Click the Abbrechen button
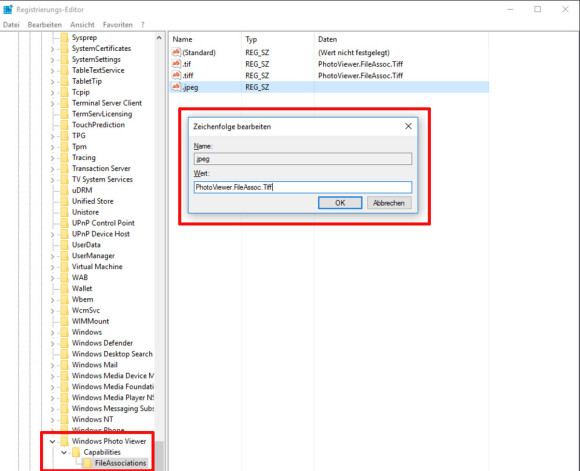Viewport: 580px width, 471px height. (x=389, y=203)
